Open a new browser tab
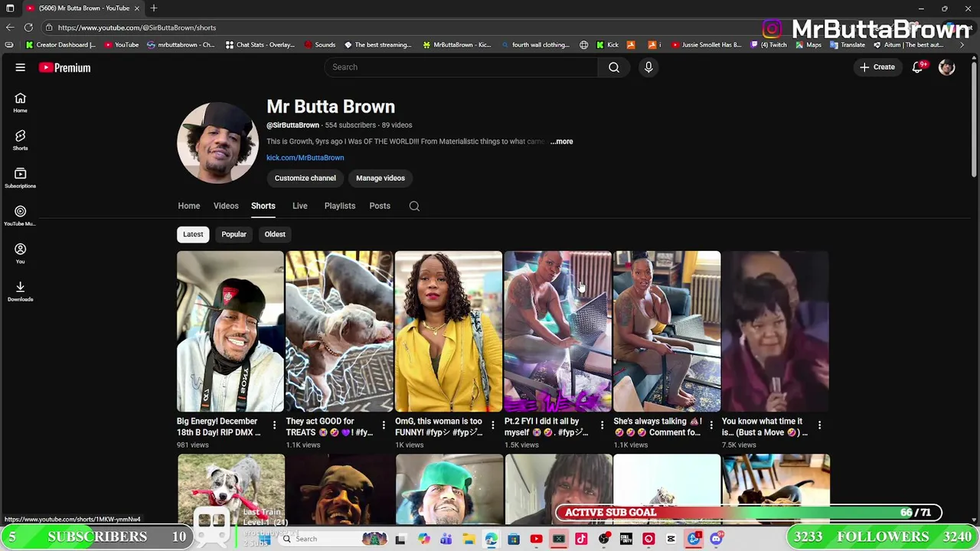Screen dimensions: 980x551 click(x=154, y=8)
